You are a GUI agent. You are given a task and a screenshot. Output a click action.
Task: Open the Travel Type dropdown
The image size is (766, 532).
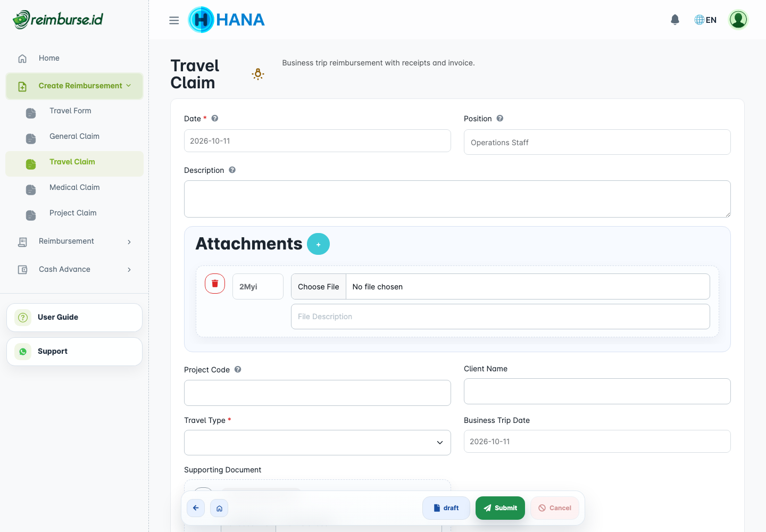pyautogui.click(x=318, y=443)
